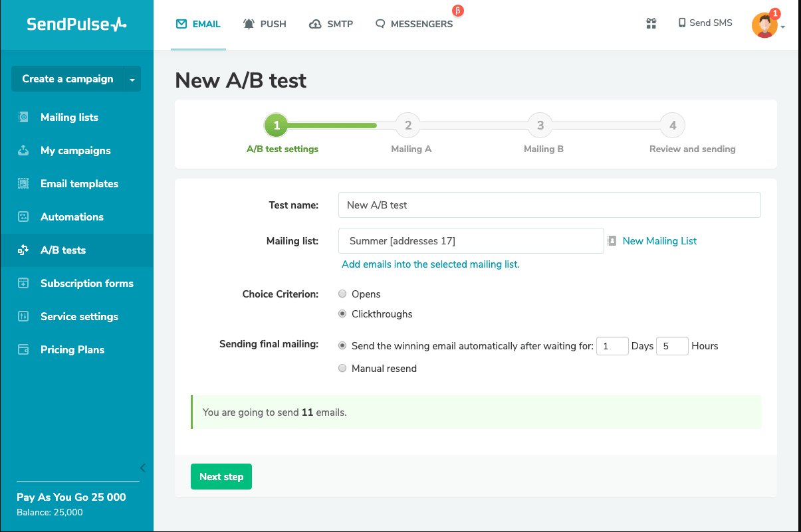
Task: Click the My campaigns sidebar icon
Action: (23, 151)
